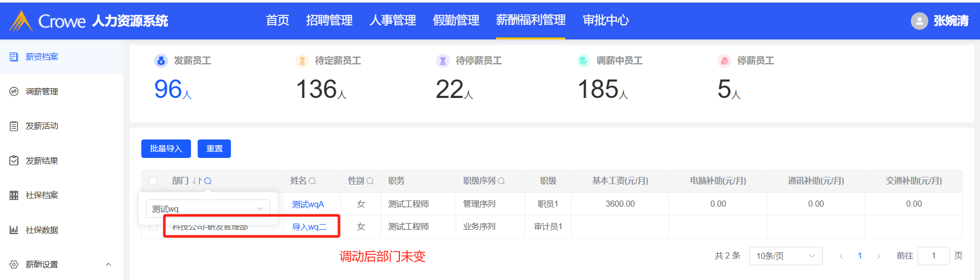Click the 共 2 条 total count text
The width and height of the screenshot is (980, 280).
tap(728, 256)
